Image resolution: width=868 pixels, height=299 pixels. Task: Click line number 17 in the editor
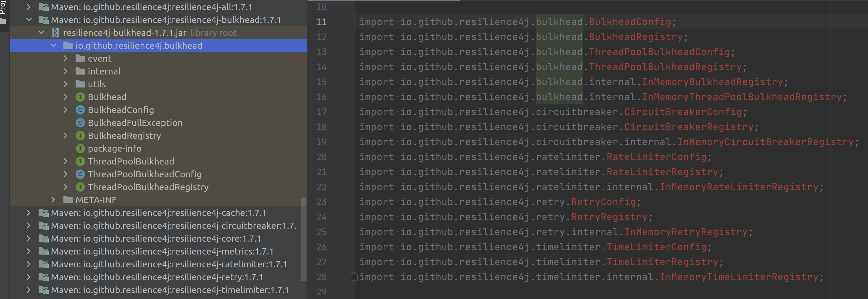pos(321,111)
